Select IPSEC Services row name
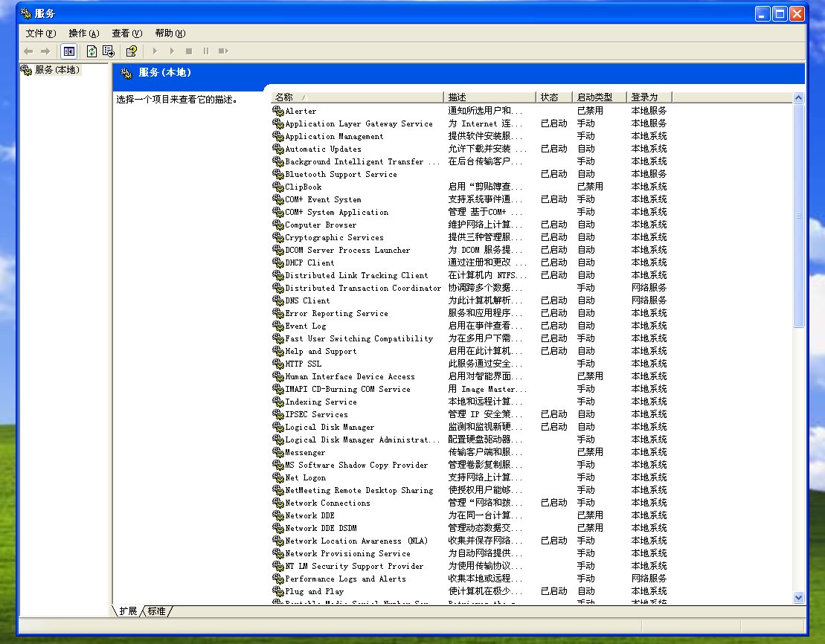Screen dimensions: 825x644 pyautogui.click(x=316, y=414)
